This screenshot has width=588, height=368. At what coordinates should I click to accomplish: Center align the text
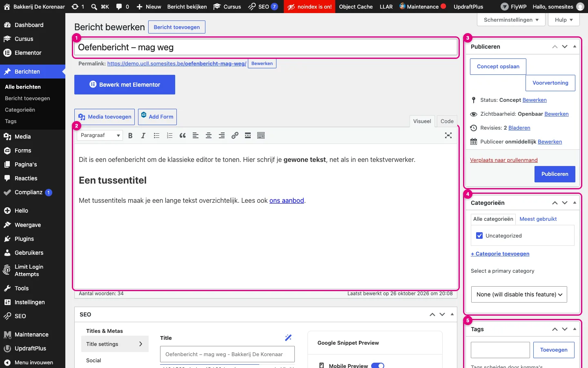tap(209, 135)
